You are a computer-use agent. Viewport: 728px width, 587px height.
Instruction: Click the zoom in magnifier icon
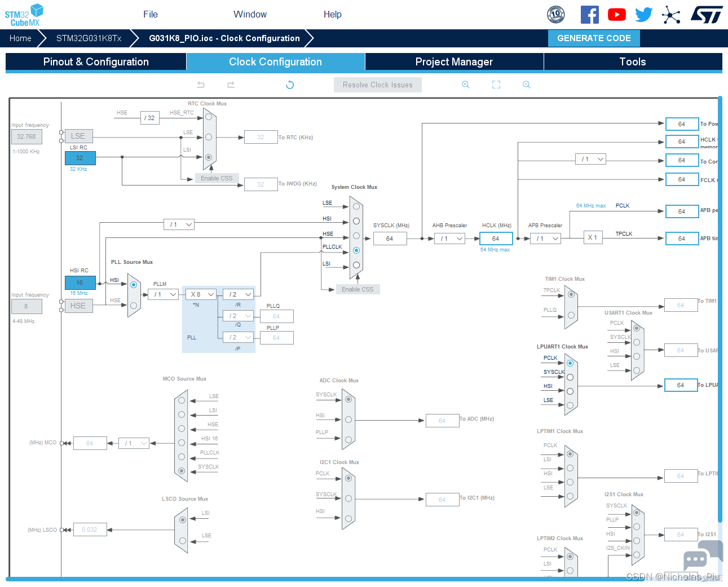466,85
